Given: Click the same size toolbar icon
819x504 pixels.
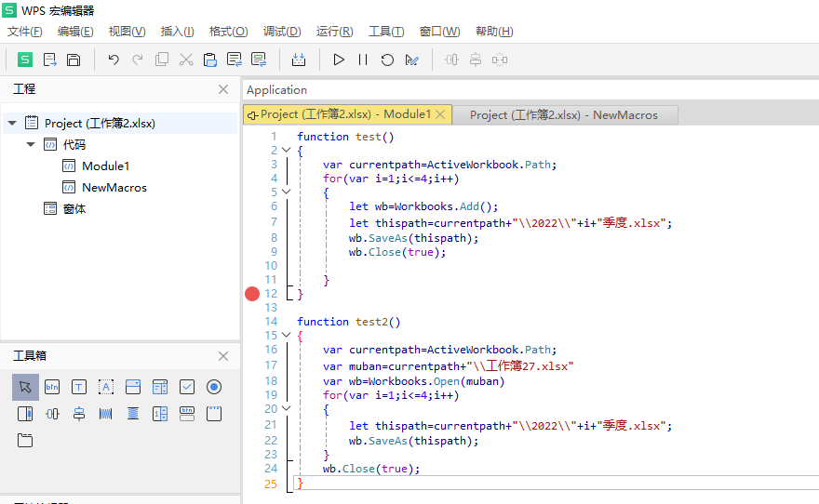Looking at the screenshot, I should (x=500, y=60).
